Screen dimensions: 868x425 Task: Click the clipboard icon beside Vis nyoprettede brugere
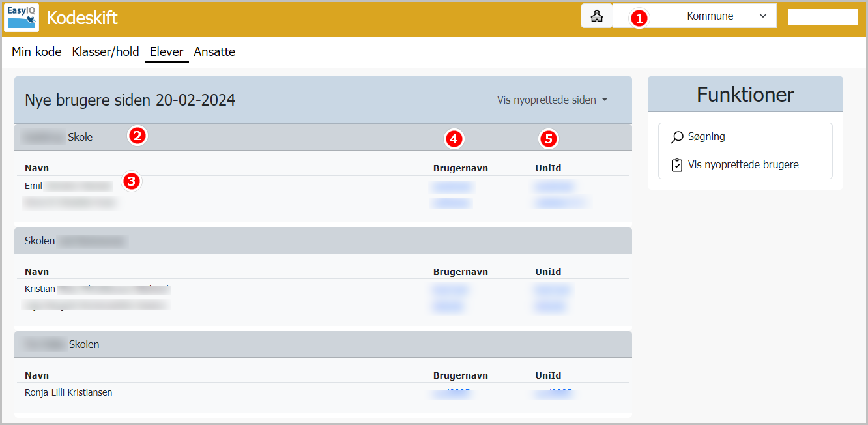tap(677, 165)
